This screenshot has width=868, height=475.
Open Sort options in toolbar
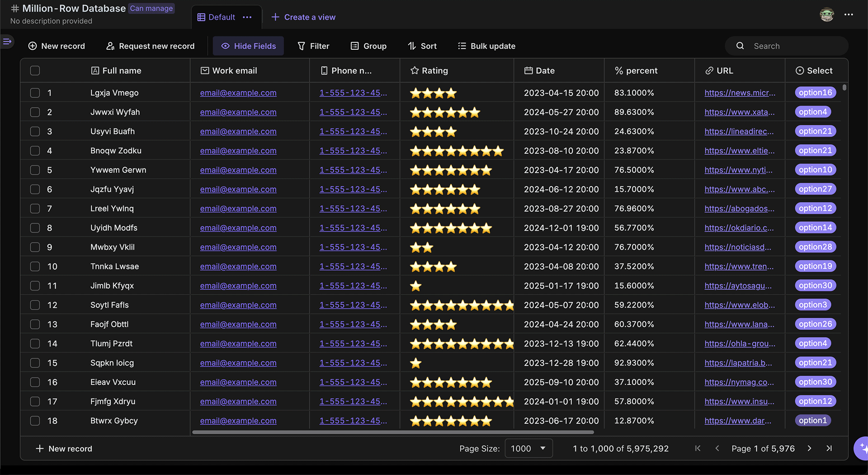pos(422,46)
